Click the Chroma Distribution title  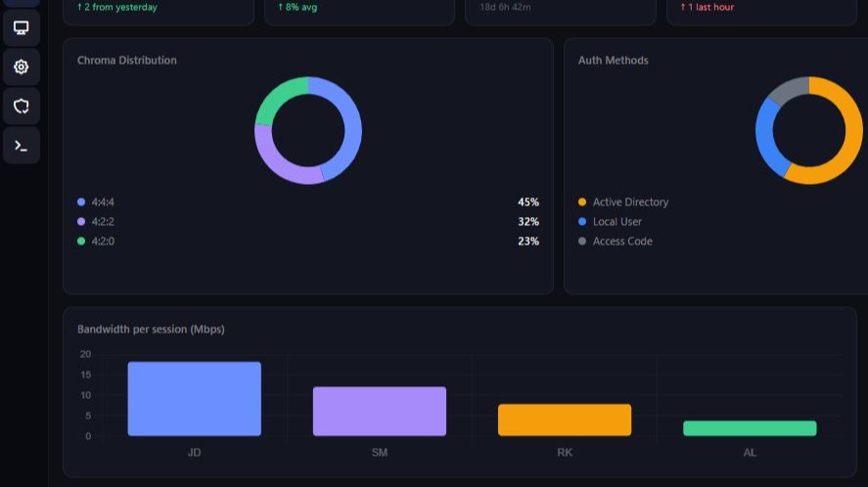click(127, 61)
